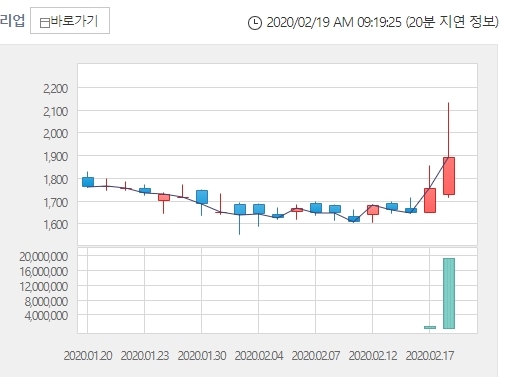Select the 2,200 price axis label
The image size is (511, 377).
pyautogui.click(x=55, y=89)
